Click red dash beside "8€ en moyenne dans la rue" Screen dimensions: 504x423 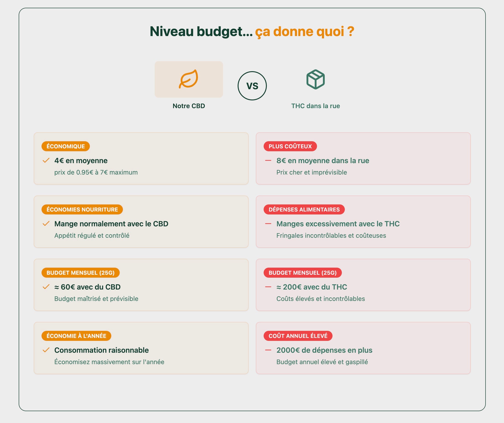coord(268,160)
